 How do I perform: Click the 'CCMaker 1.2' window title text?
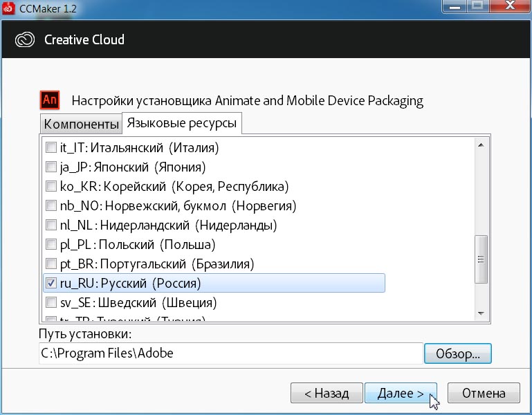[x=48, y=8]
